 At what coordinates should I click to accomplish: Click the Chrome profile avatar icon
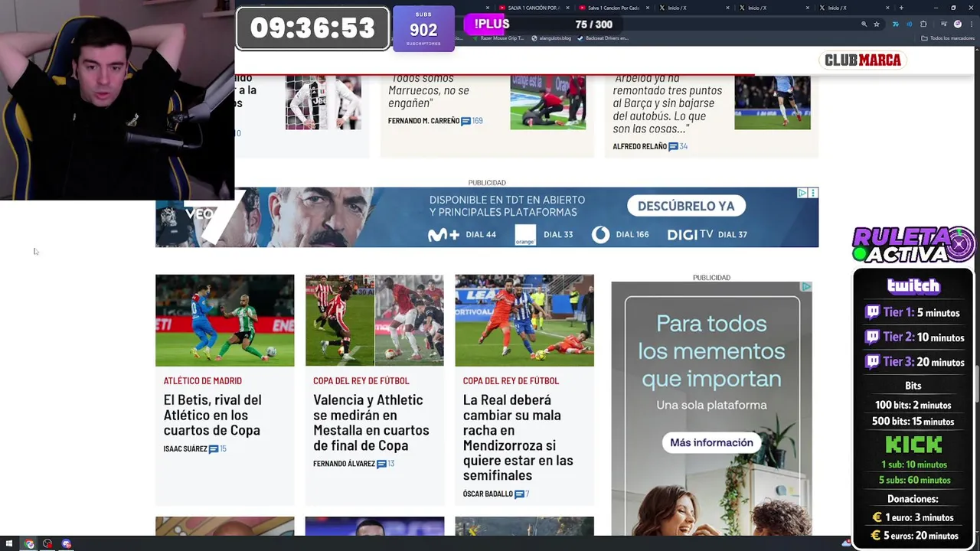click(x=958, y=24)
